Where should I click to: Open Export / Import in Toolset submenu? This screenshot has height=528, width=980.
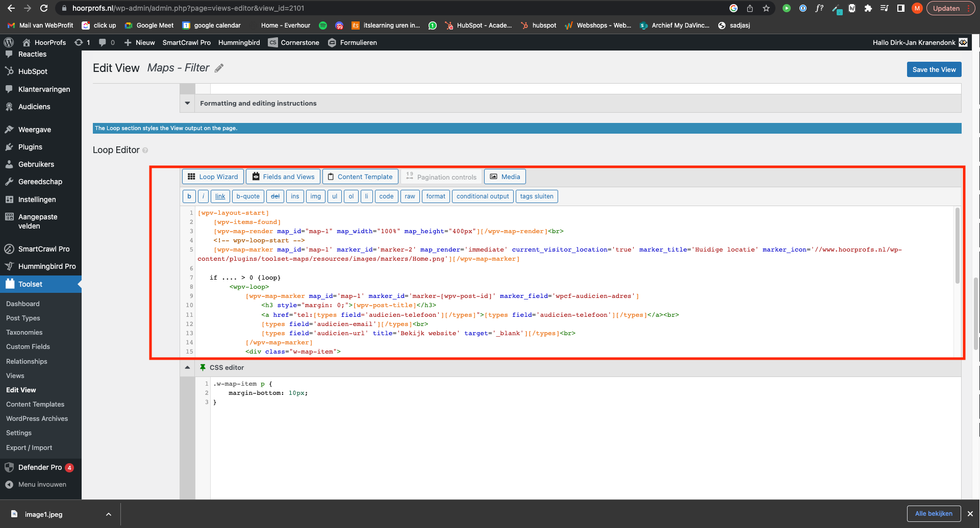click(x=29, y=447)
